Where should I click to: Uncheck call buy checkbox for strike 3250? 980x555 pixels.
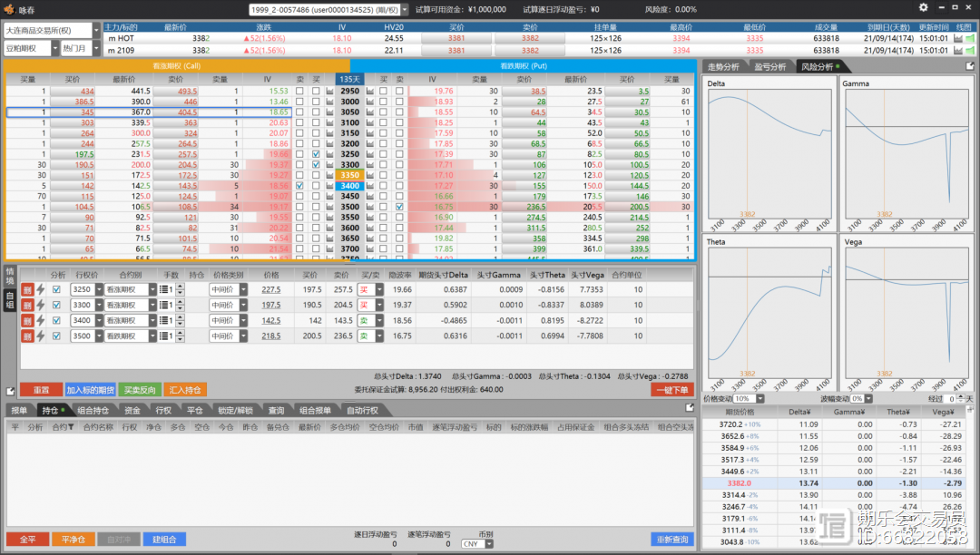[x=316, y=154]
